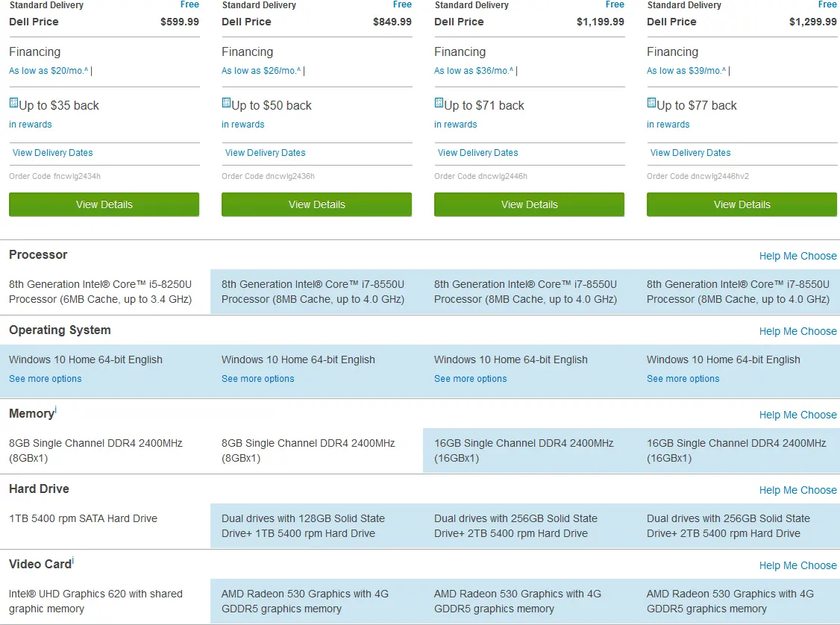Viewport: 840px width, 625px height.
Task: Open Help Me Choose for Hard Drive
Action: tap(797, 490)
